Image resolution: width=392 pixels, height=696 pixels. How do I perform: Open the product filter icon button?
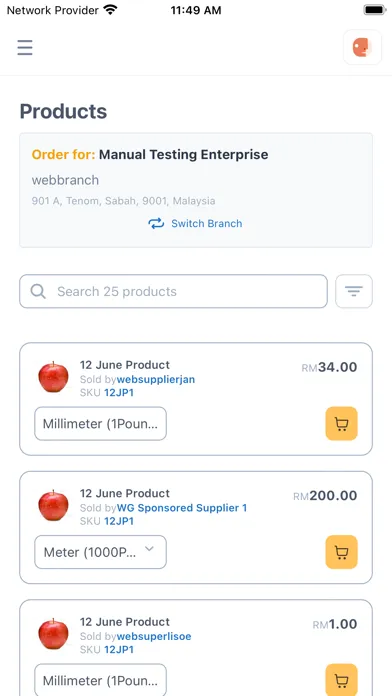pos(354,291)
